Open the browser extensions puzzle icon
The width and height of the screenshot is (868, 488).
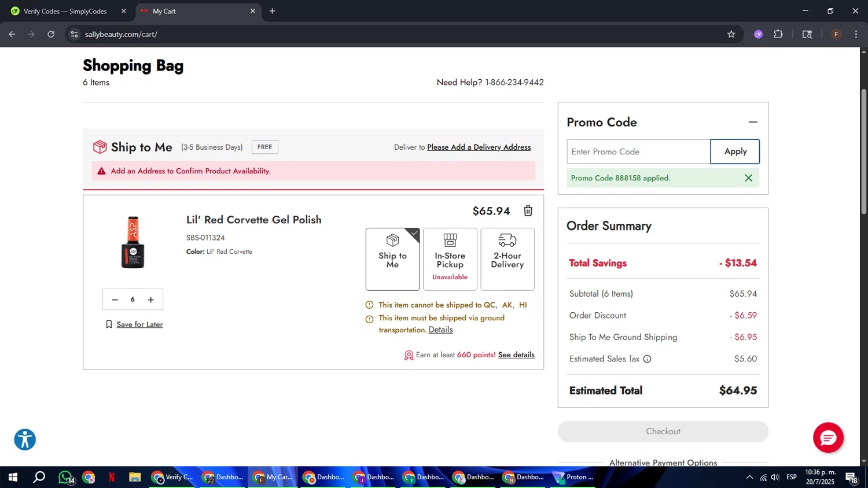point(778,34)
